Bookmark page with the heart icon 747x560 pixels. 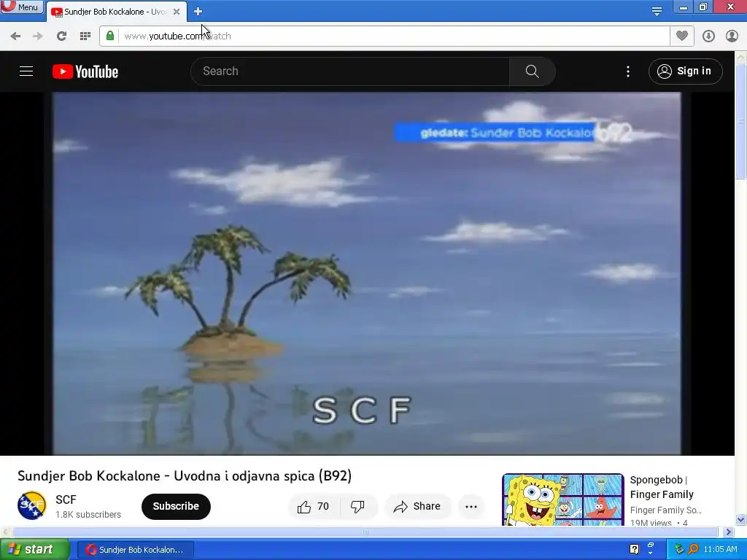pos(682,36)
